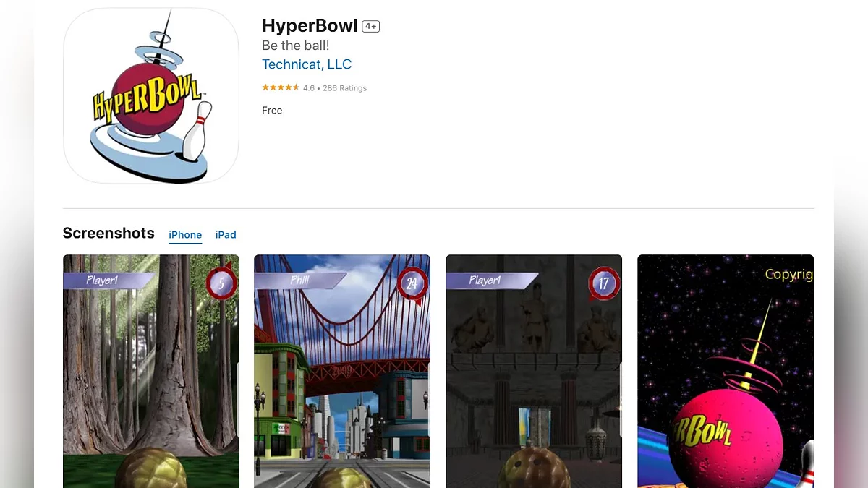Click the star rating icons
Image resolution: width=868 pixels, height=488 pixels.
281,87
